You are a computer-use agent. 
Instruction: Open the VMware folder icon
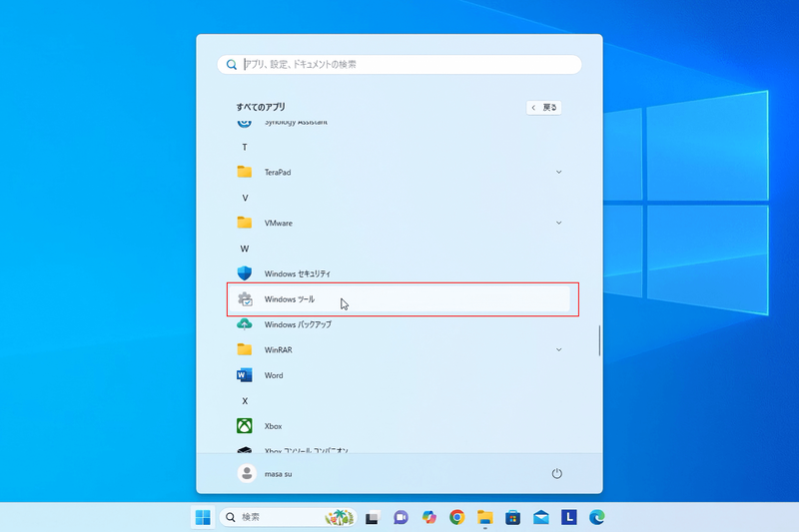(x=245, y=223)
